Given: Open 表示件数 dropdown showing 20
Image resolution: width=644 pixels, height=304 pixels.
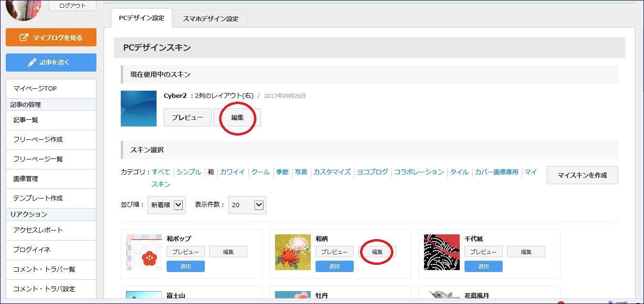Looking at the screenshot, I should 247,205.
